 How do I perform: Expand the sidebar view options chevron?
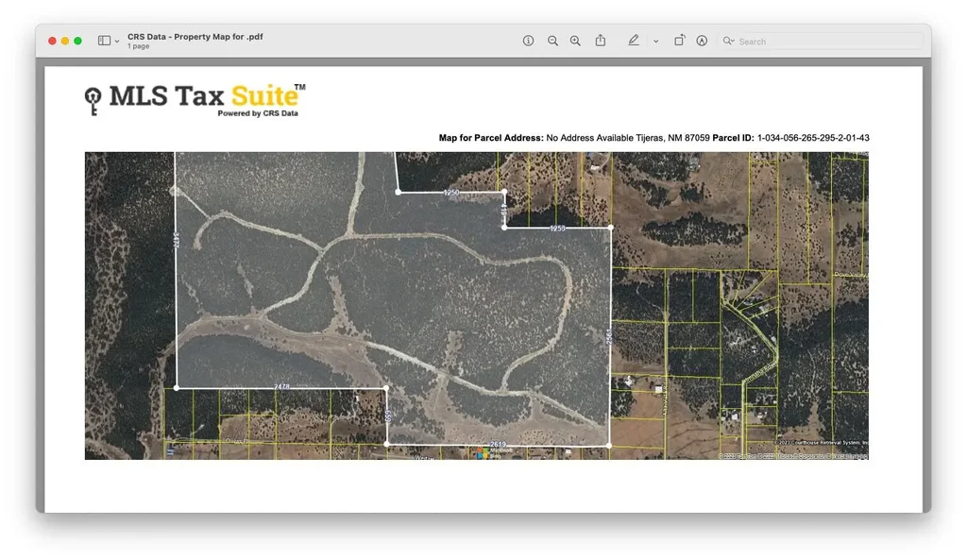(x=117, y=42)
